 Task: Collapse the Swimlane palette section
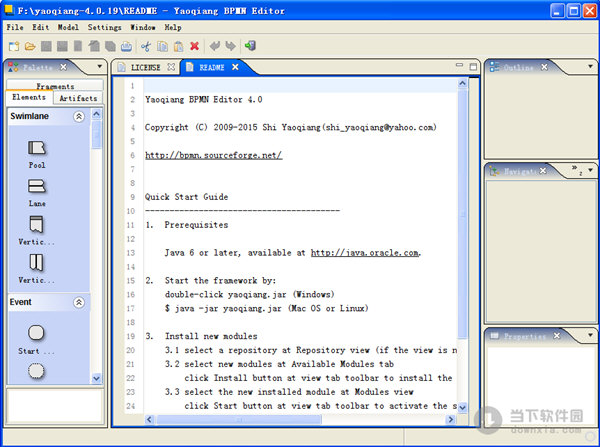[79, 116]
